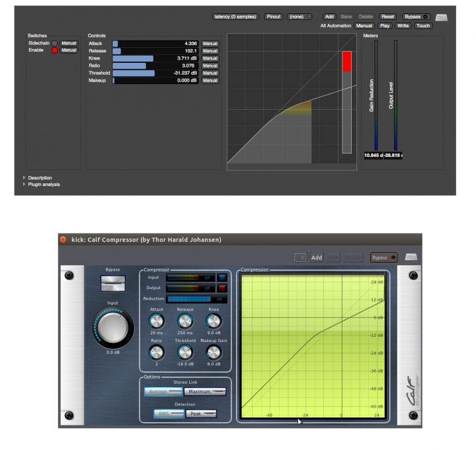Viewport: 476px width, 450px height.
Task: Click Add in Calf Compressor toolbar
Action: point(316,257)
